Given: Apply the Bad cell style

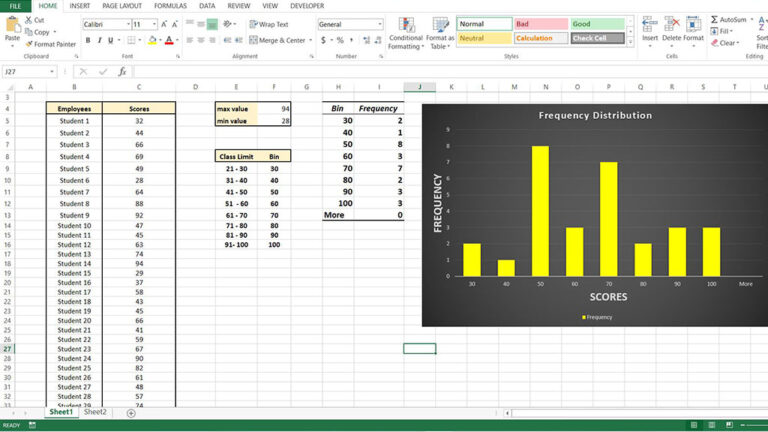Looking at the screenshot, I should pos(541,24).
